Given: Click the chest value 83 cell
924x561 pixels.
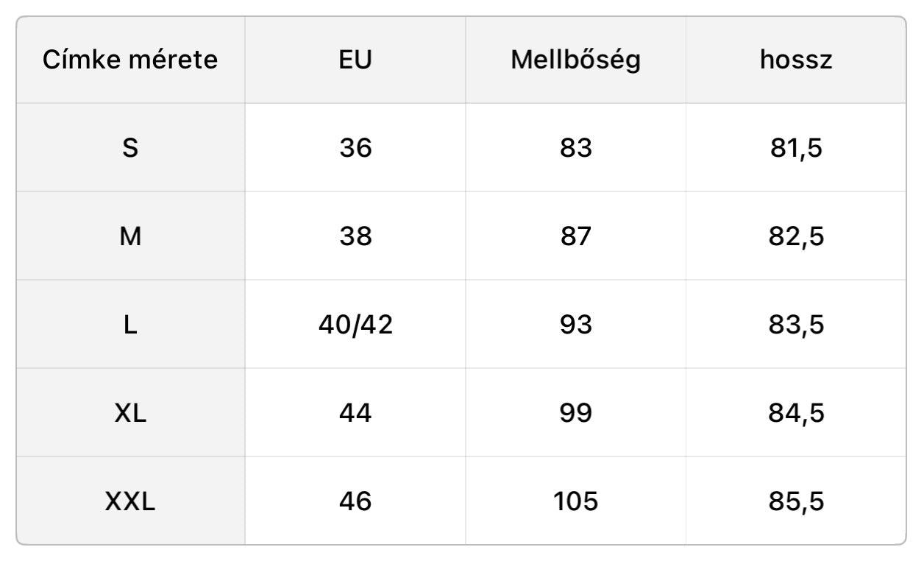Looking at the screenshot, I should click(x=575, y=148).
